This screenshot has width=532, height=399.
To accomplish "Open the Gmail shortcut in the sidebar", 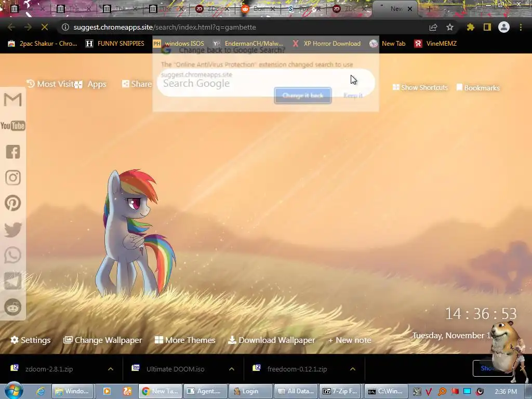I will click(x=13, y=100).
